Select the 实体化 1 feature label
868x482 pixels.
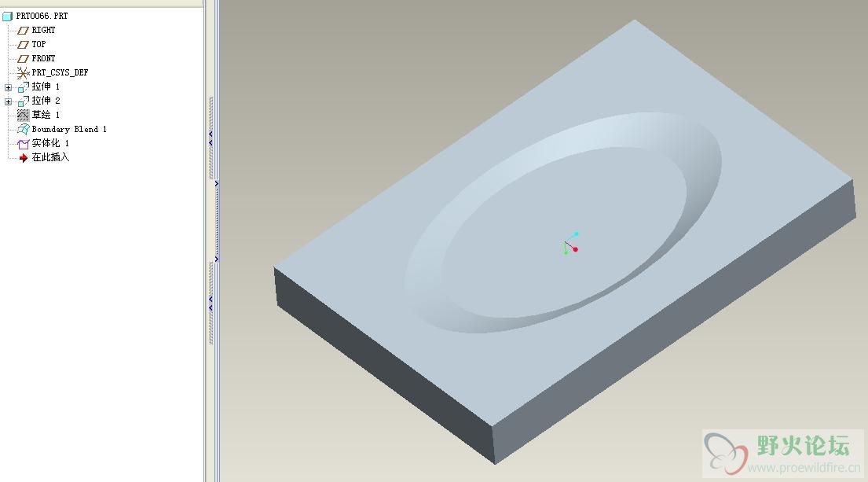[x=50, y=143]
